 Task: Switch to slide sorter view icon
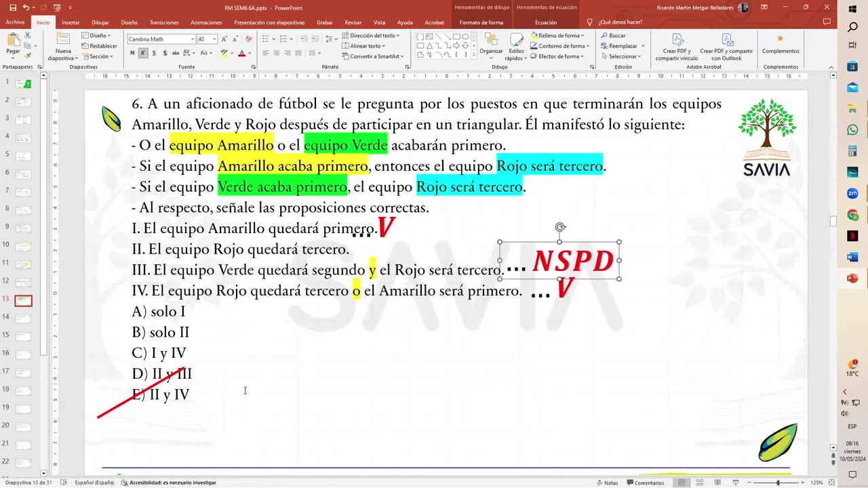tap(700, 483)
